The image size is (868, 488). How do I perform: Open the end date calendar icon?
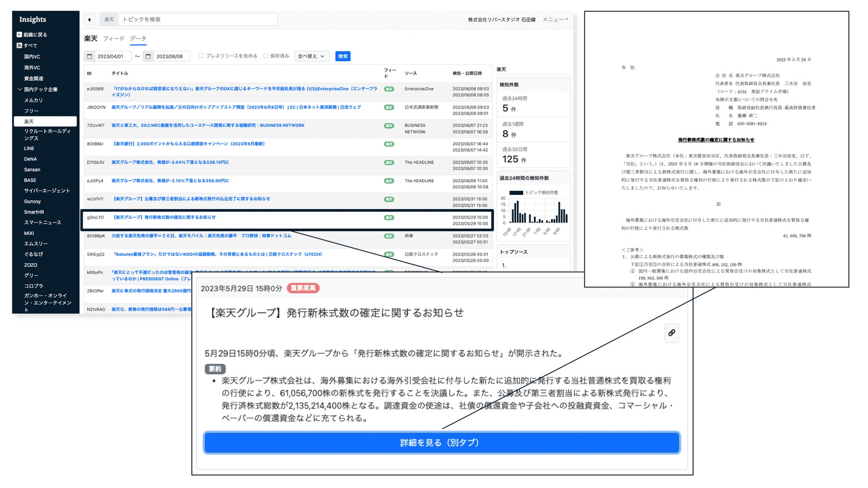(x=148, y=56)
